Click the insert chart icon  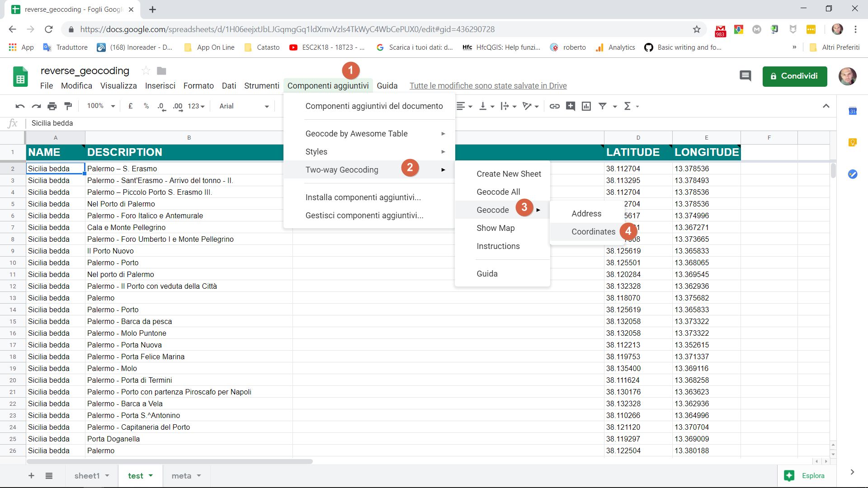coord(586,106)
